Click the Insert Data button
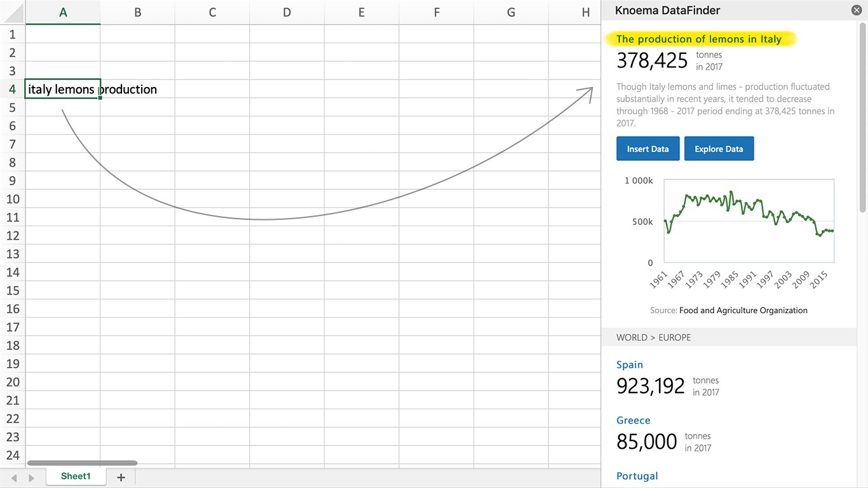Viewport: 868px width, 488px height. [x=648, y=149]
